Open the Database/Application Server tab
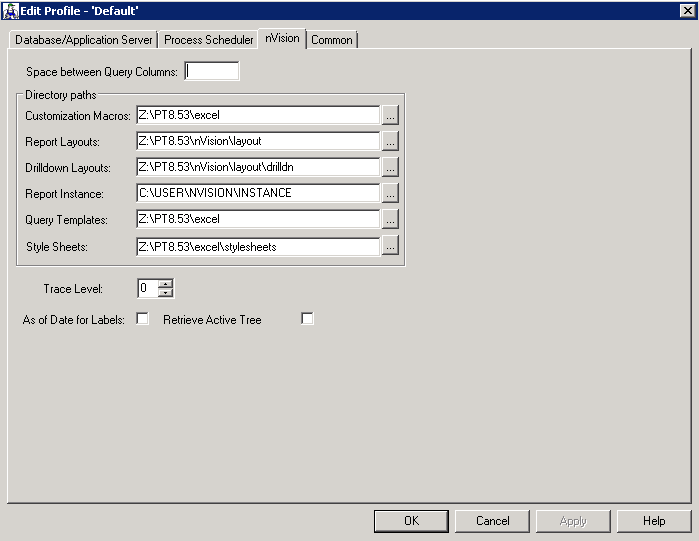The height and width of the screenshot is (541, 699). (x=83, y=40)
